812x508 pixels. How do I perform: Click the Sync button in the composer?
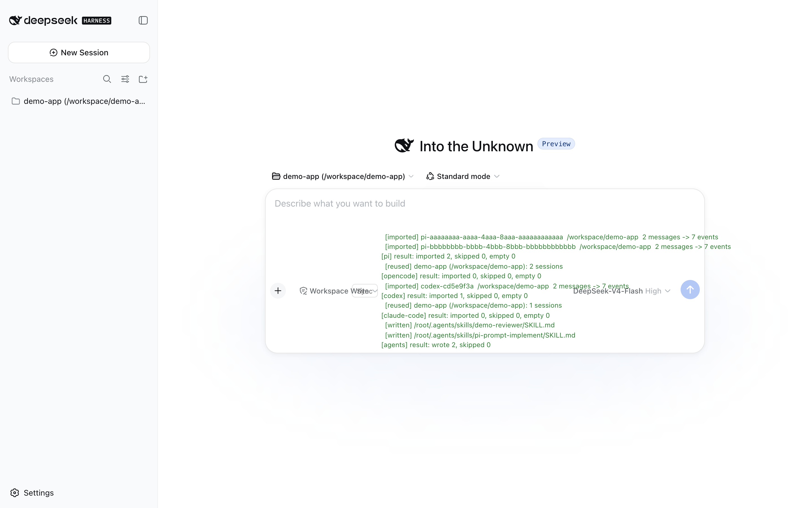tap(365, 291)
